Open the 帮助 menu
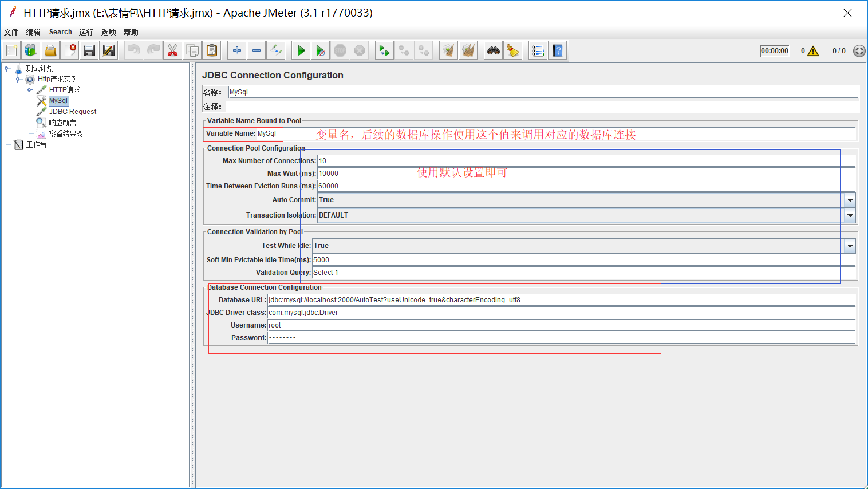The image size is (868, 489). (131, 32)
